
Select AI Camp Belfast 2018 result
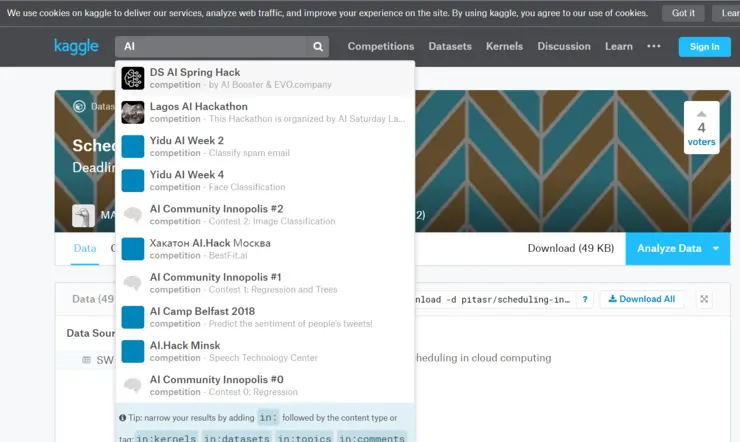pyautogui.click(x=265, y=317)
